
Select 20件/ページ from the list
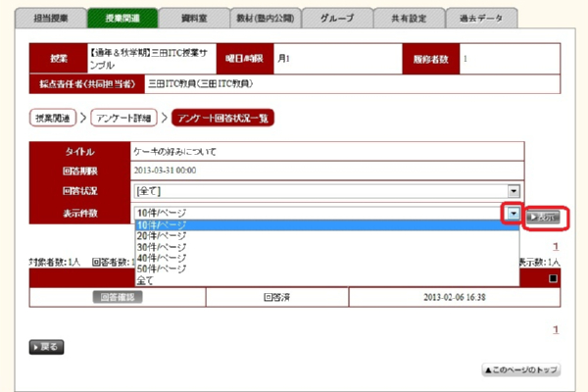pyautogui.click(x=159, y=235)
